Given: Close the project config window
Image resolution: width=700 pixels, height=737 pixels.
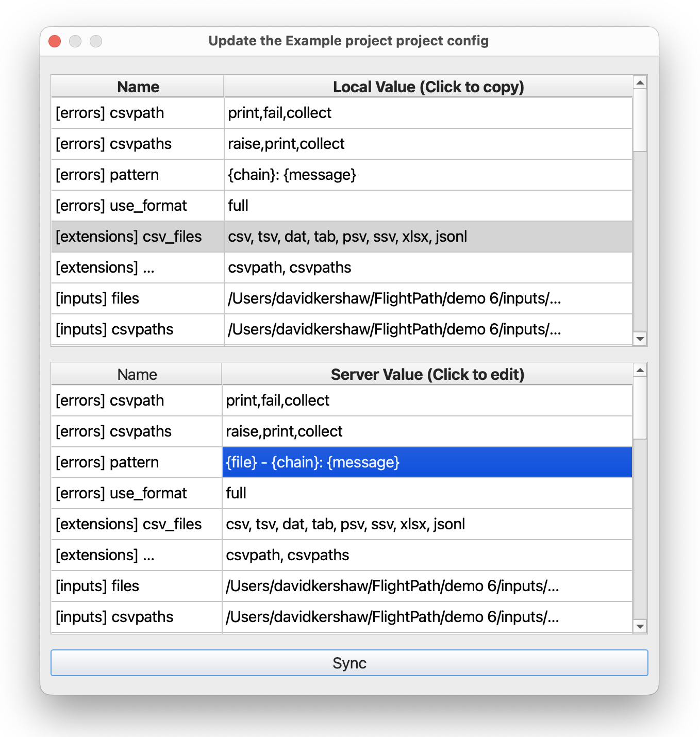Looking at the screenshot, I should pyautogui.click(x=55, y=41).
